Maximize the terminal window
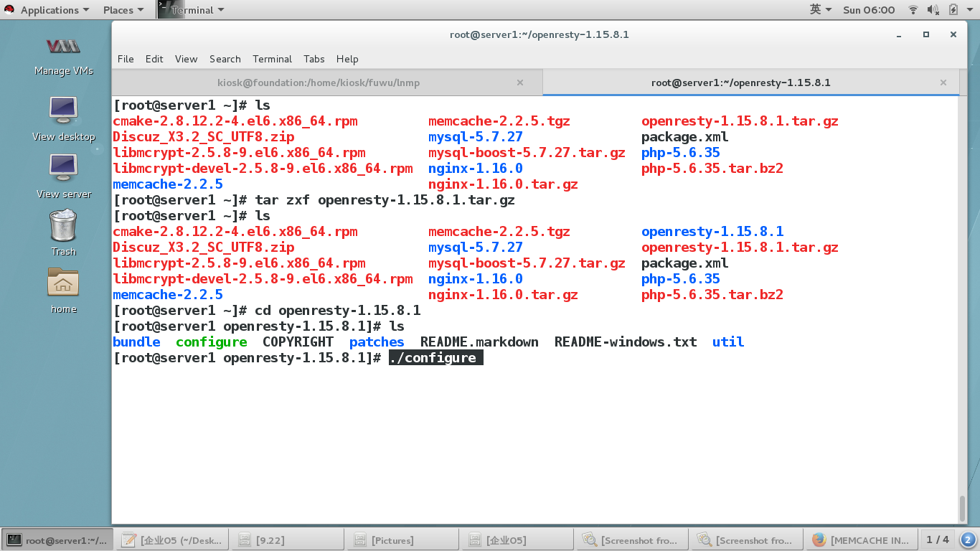The height and width of the screenshot is (551, 980). pyautogui.click(x=926, y=34)
